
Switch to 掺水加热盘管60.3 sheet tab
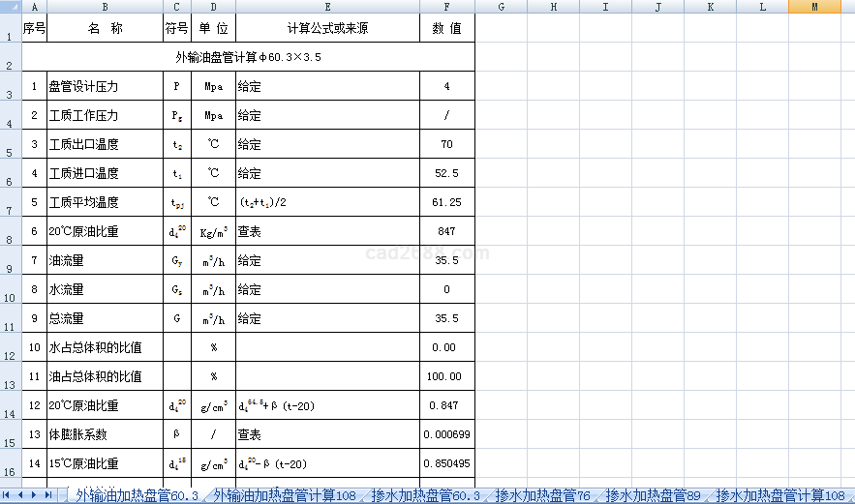click(425, 495)
